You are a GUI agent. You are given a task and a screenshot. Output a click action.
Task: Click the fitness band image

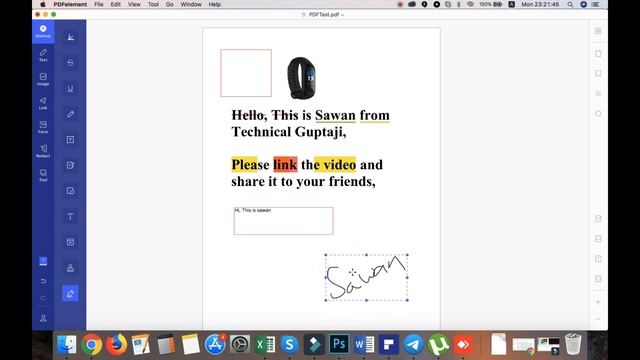pos(301,78)
